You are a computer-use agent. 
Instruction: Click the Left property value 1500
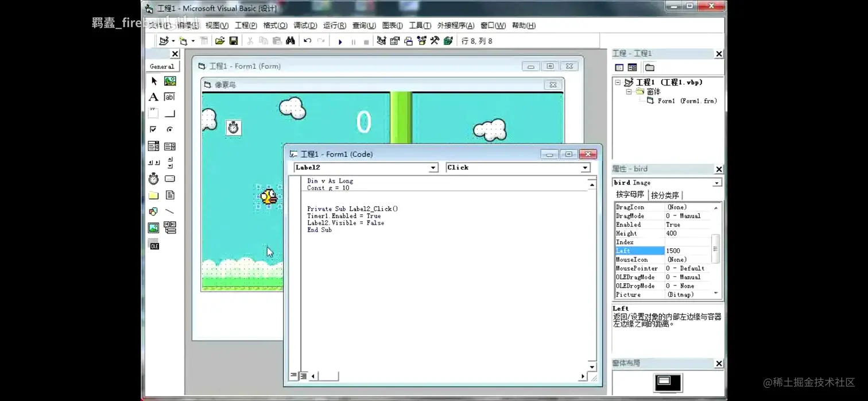tap(688, 251)
